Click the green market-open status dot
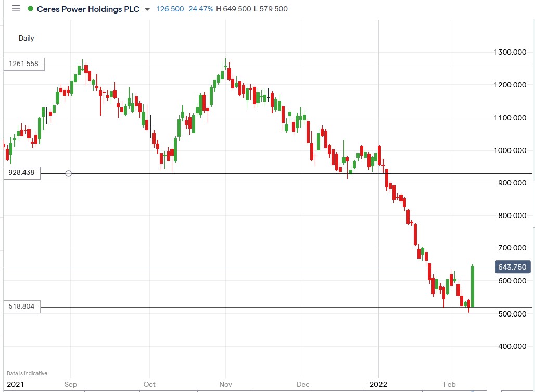535x392 pixels. click(30, 9)
